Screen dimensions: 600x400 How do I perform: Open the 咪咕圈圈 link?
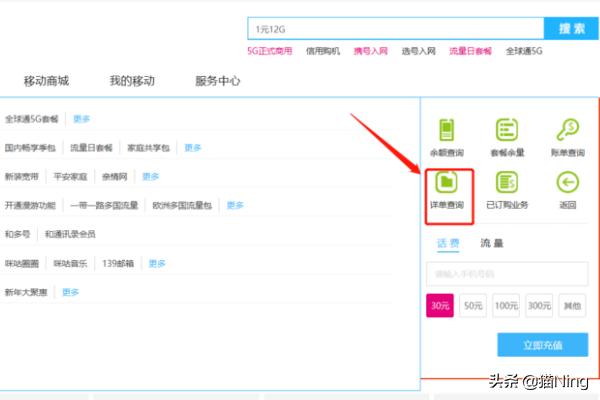pos(22,263)
